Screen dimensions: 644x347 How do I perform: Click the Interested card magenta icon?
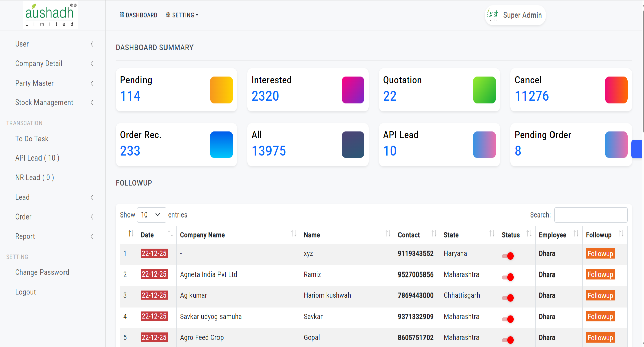coord(353,90)
